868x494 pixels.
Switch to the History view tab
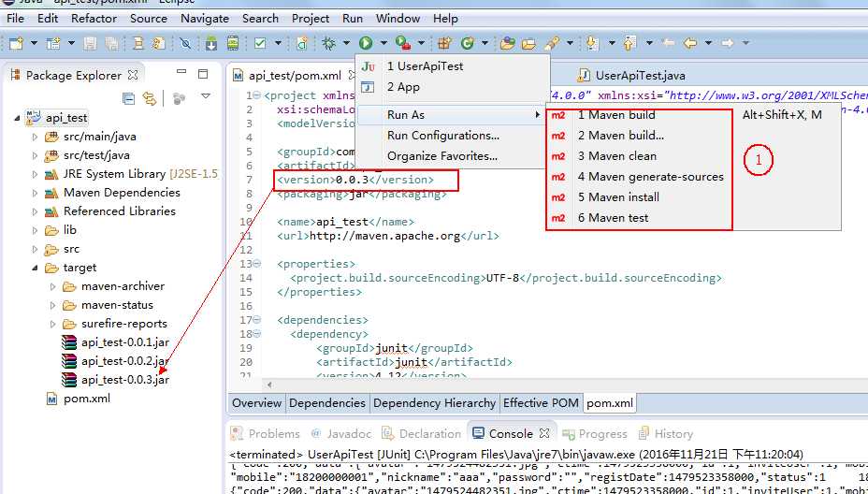(666, 433)
